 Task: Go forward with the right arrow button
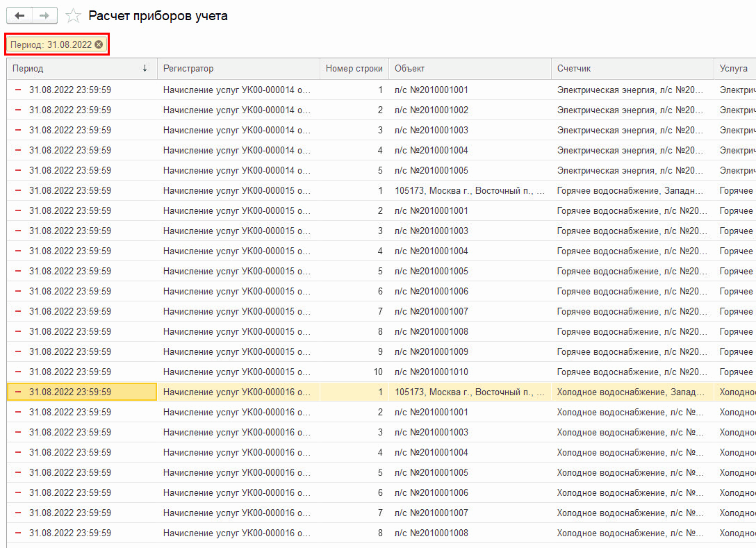point(45,15)
